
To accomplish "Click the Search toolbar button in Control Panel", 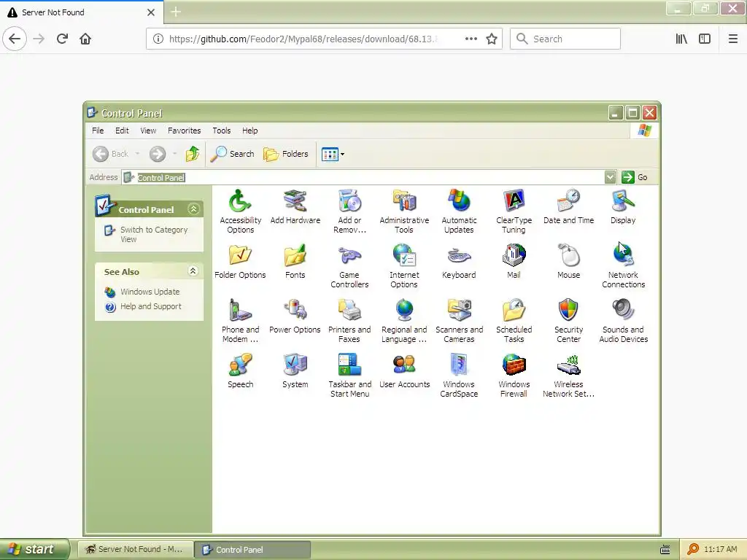I will click(x=233, y=154).
